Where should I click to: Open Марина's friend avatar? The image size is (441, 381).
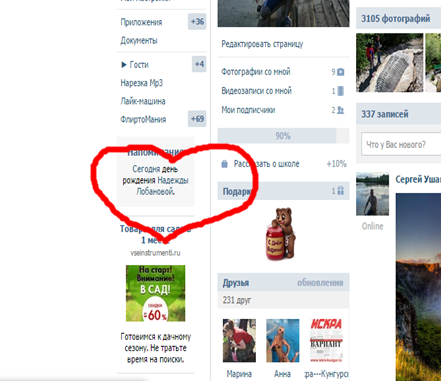(239, 340)
